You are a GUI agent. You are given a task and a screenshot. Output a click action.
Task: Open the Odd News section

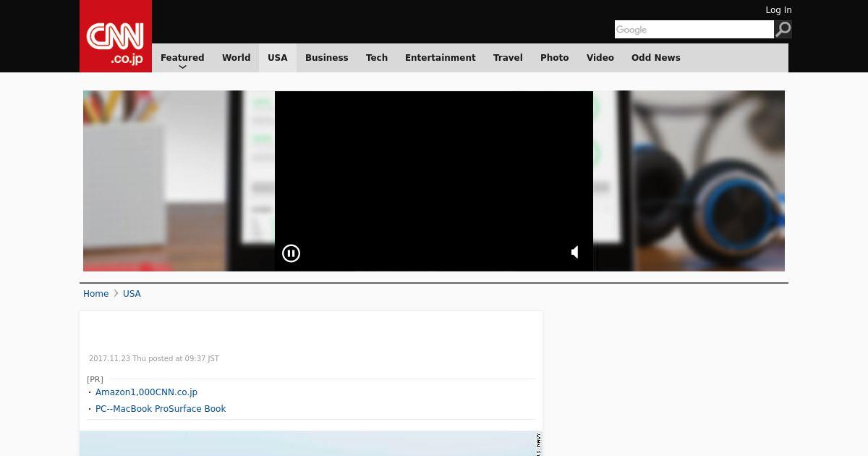pos(656,58)
